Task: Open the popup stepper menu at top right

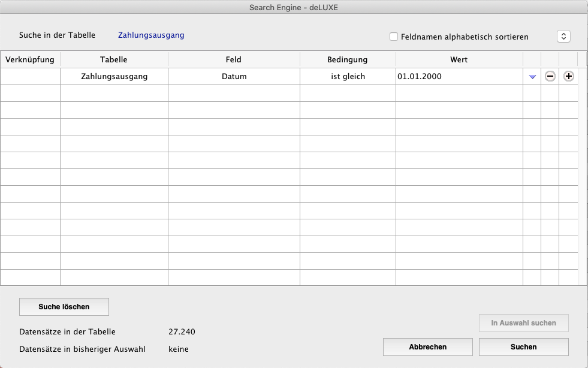Action: (x=563, y=37)
